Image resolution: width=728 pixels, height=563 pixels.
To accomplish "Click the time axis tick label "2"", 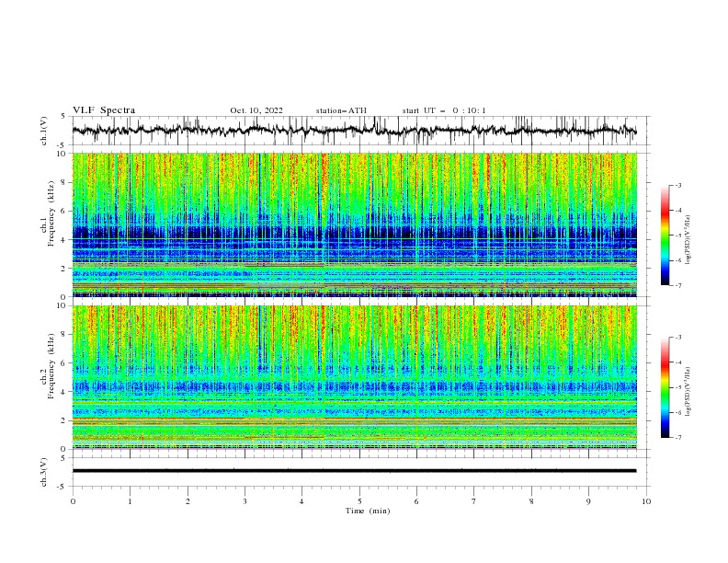I will click(188, 501).
